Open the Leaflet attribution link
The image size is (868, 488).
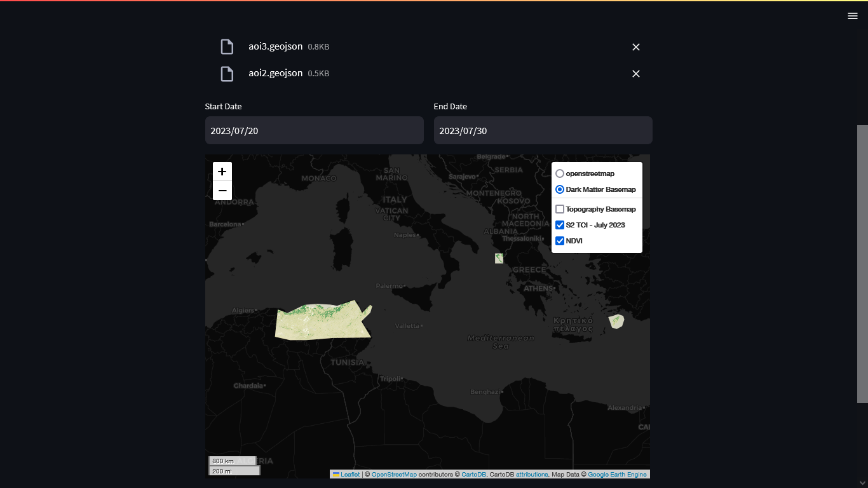pyautogui.click(x=349, y=475)
